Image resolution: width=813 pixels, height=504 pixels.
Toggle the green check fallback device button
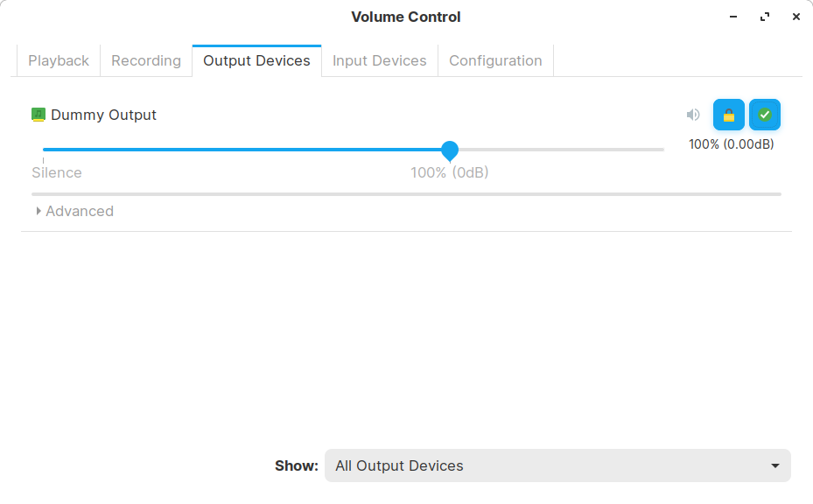pyautogui.click(x=765, y=115)
